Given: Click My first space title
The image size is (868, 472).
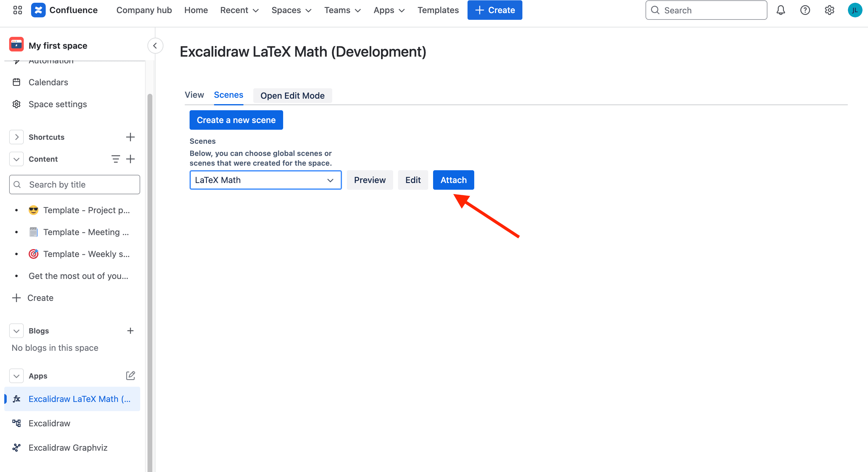Looking at the screenshot, I should 58,45.
